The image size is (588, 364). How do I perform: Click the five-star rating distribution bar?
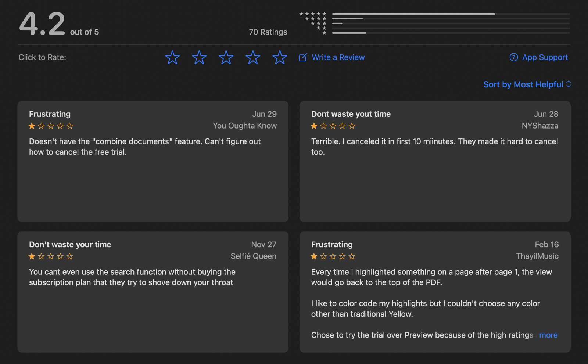point(451,14)
